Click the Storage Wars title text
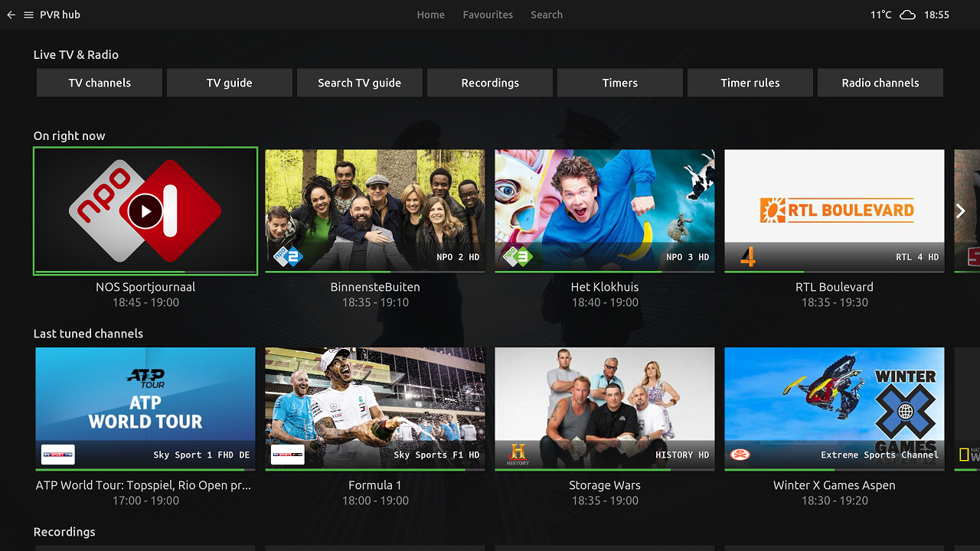The width and height of the screenshot is (980, 551). [x=605, y=485]
